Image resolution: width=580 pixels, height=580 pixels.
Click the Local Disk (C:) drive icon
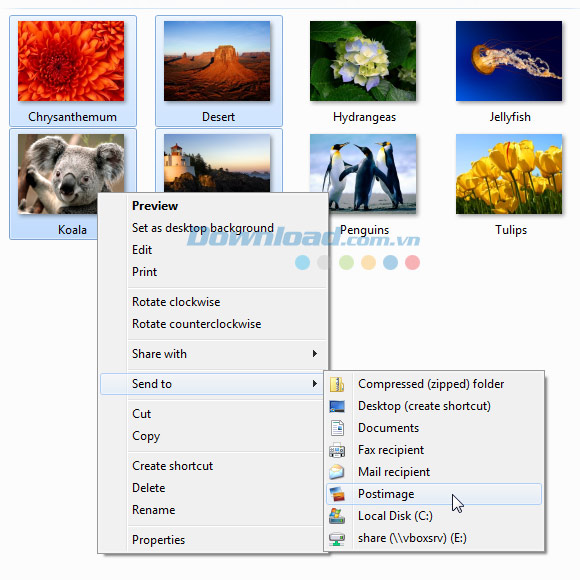tap(337, 516)
